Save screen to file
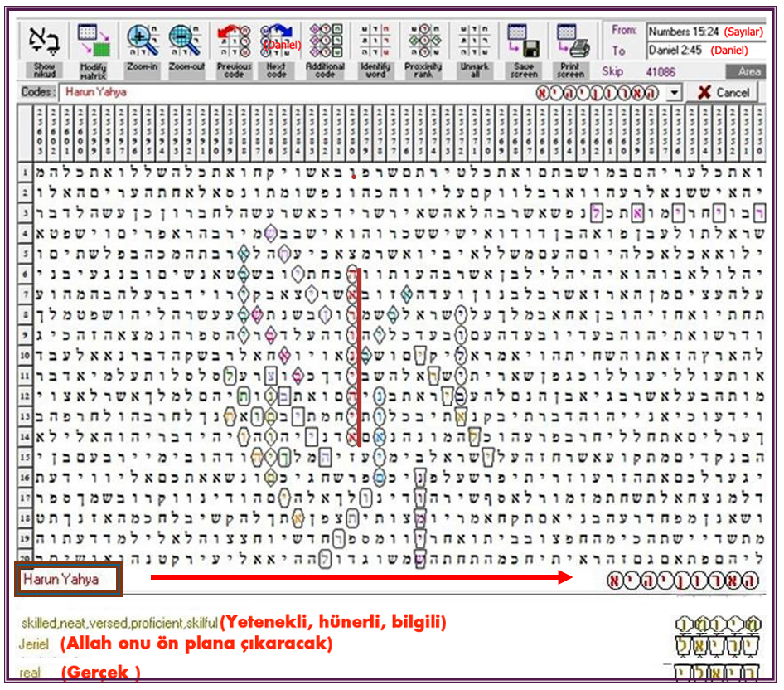This screenshot has width=784, height=690. click(x=524, y=50)
